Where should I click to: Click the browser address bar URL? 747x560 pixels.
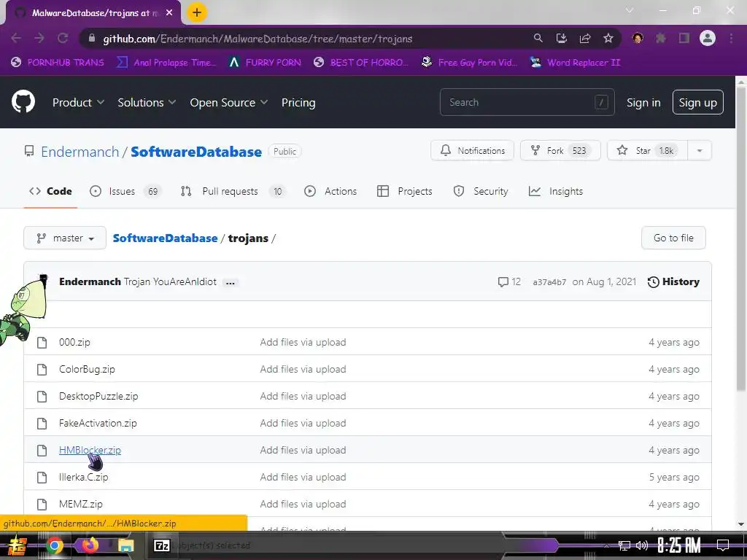click(258, 39)
